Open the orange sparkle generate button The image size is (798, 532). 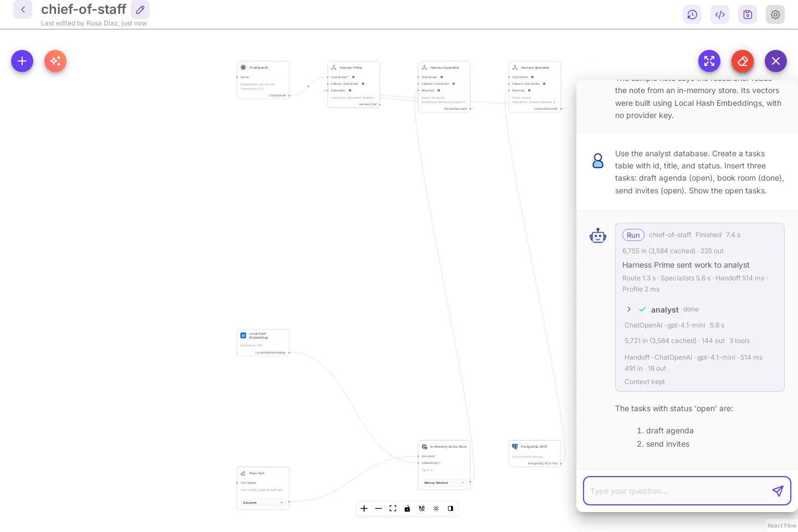coord(55,61)
